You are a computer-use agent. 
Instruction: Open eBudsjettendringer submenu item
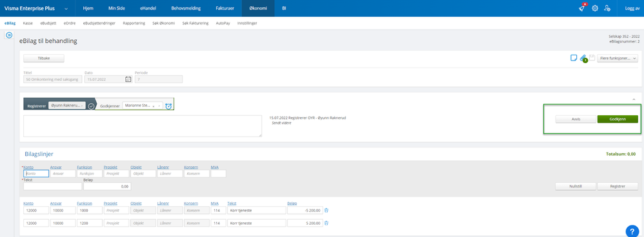tap(99, 23)
